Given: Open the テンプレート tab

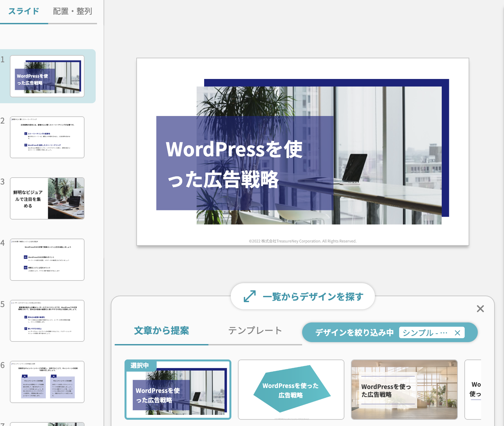Looking at the screenshot, I should pos(255,331).
